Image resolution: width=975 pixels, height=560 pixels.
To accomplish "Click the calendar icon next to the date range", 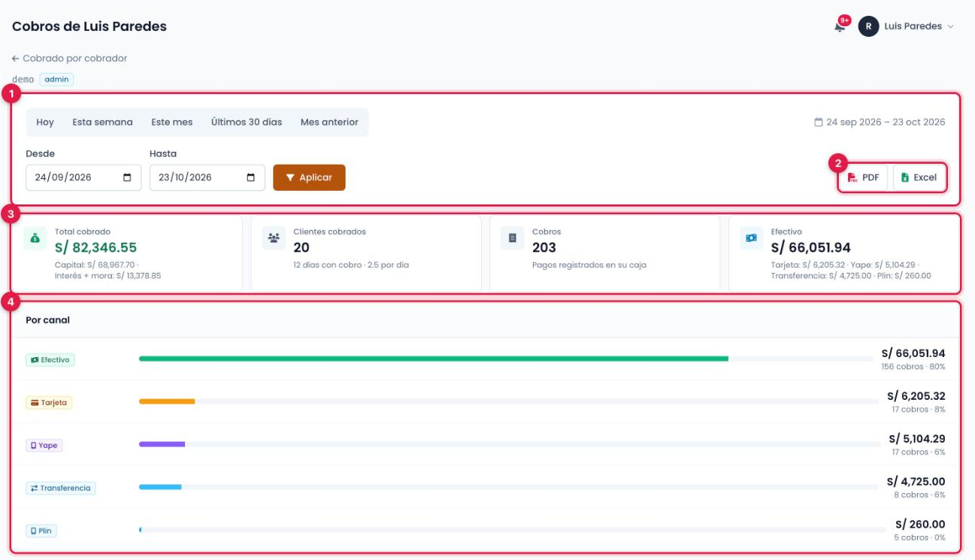I will (819, 122).
